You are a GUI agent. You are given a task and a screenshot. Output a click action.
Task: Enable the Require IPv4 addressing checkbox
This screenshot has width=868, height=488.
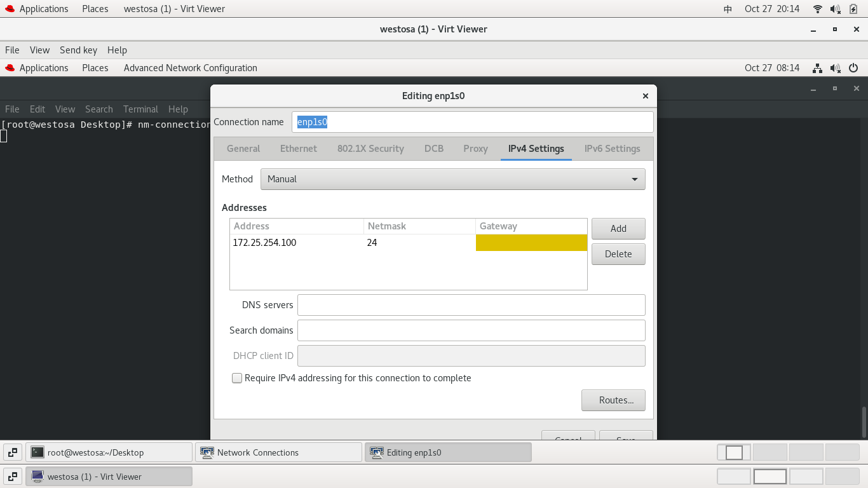coord(236,378)
